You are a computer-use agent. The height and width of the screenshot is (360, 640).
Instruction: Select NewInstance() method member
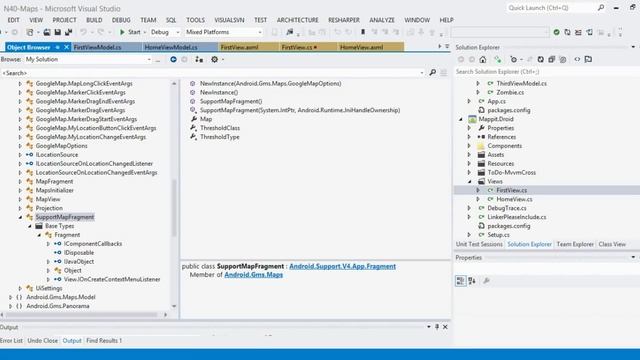(x=219, y=92)
